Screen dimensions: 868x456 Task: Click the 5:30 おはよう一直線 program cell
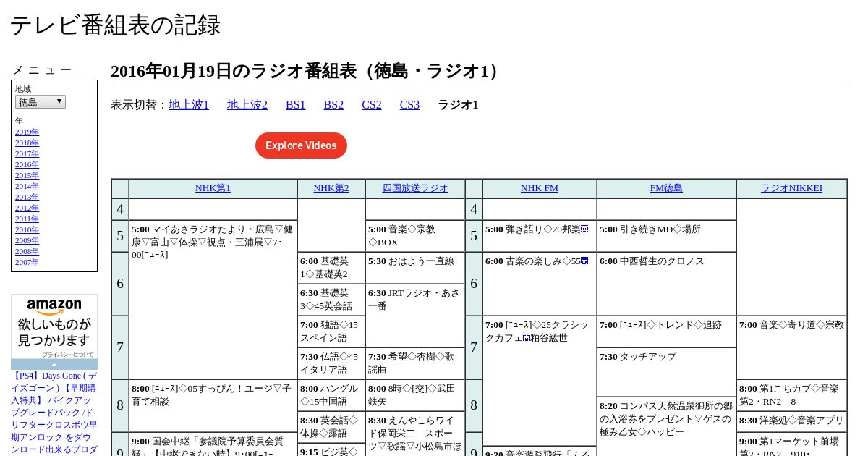click(x=415, y=268)
